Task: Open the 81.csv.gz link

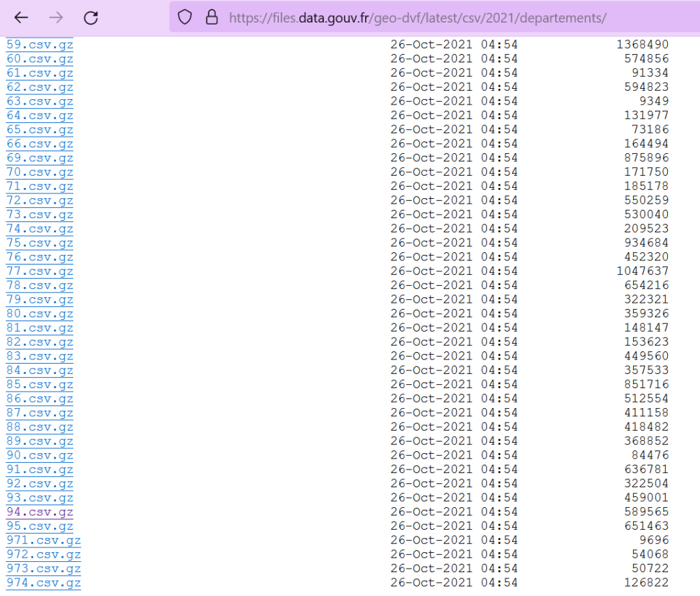Action: [x=40, y=328]
